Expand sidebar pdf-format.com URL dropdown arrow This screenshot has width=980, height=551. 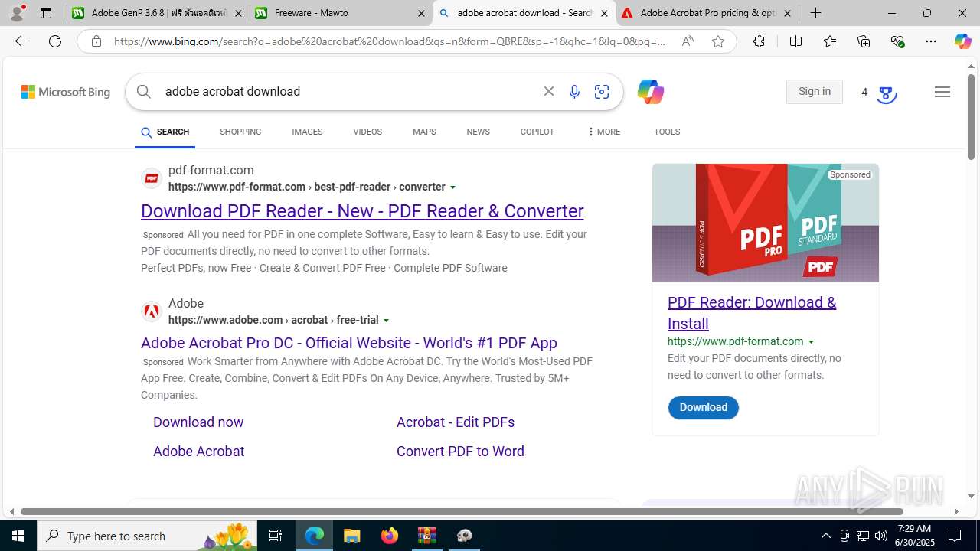(x=811, y=342)
